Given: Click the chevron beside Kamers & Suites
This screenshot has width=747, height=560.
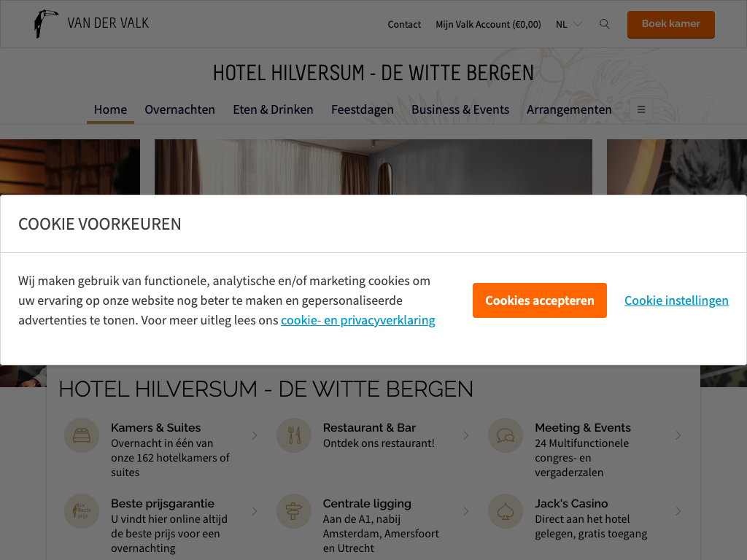Looking at the screenshot, I should click(255, 435).
